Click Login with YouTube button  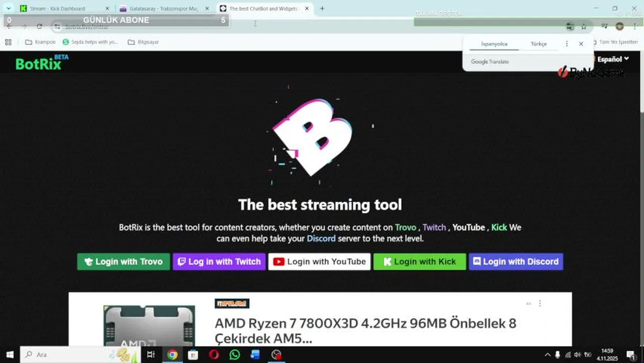pos(319,262)
